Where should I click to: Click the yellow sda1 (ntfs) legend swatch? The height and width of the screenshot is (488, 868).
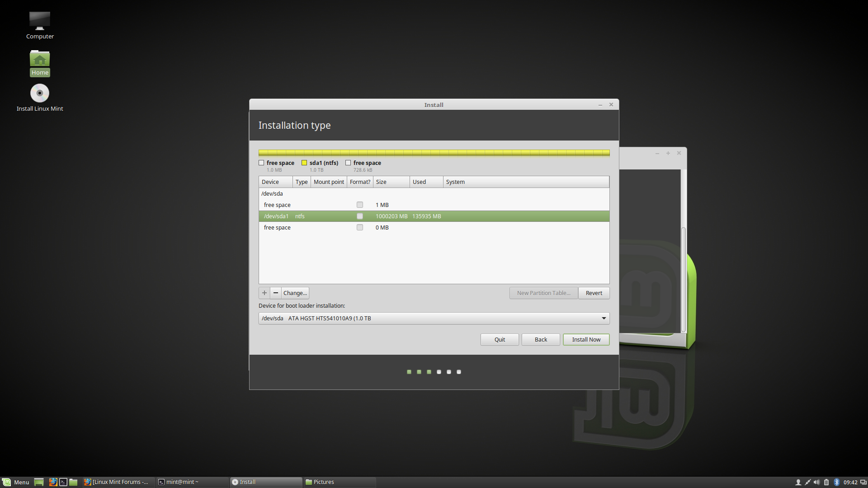point(304,163)
